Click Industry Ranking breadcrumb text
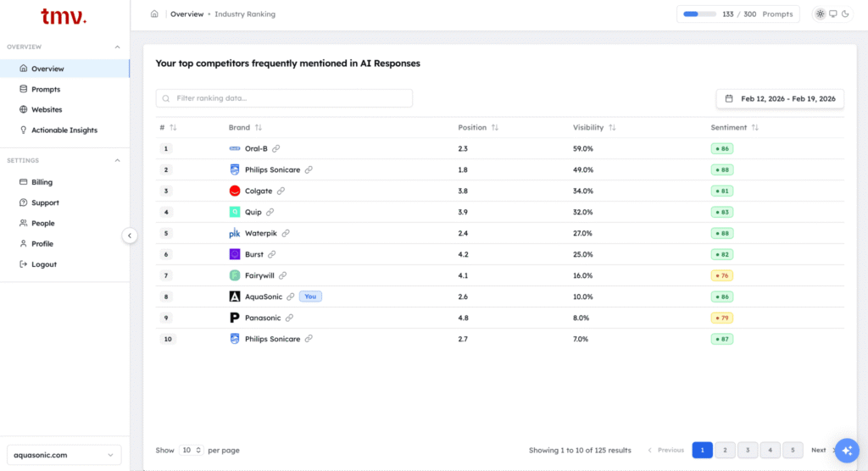868x471 pixels. pos(245,14)
